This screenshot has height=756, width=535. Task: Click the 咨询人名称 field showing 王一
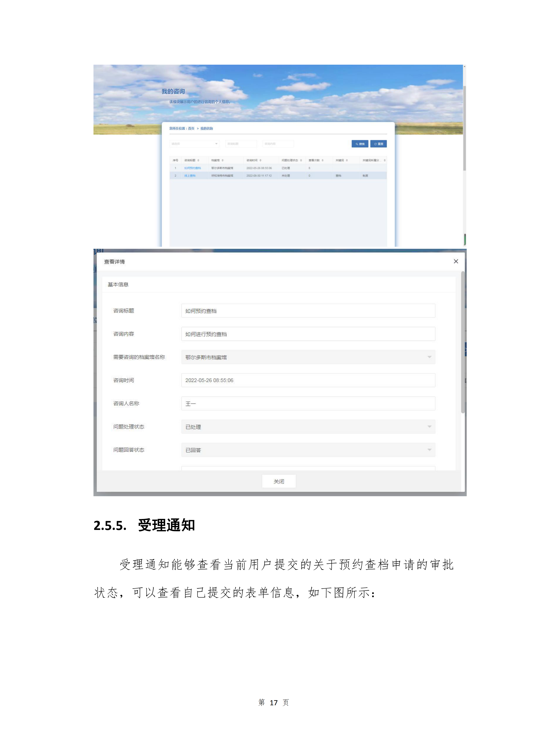[x=308, y=403]
